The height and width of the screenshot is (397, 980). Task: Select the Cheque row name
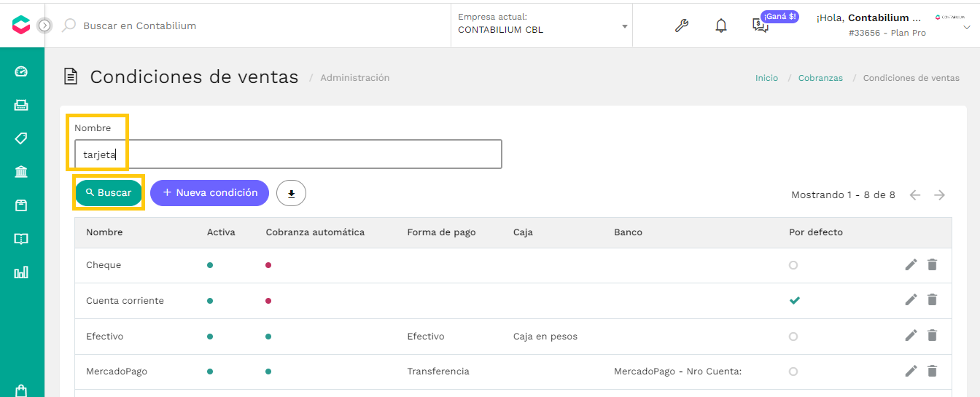point(104,265)
